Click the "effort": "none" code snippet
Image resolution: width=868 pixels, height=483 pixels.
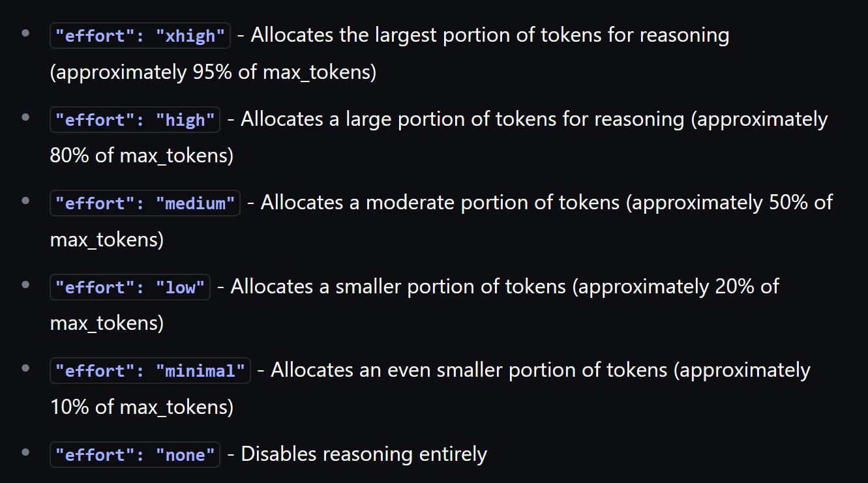point(135,455)
